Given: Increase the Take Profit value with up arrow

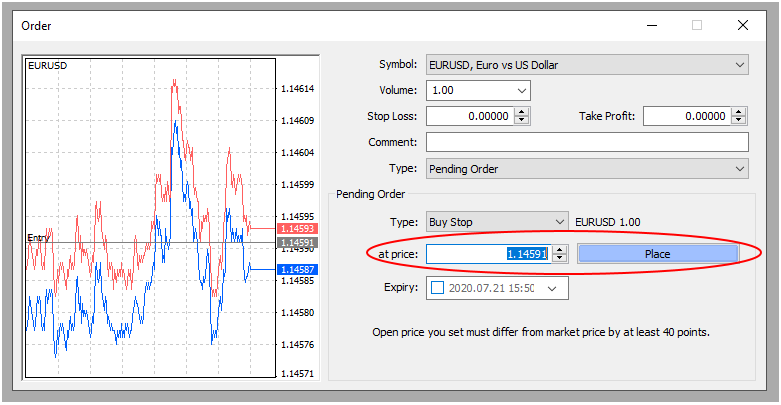Looking at the screenshot, I should (739, 112).
